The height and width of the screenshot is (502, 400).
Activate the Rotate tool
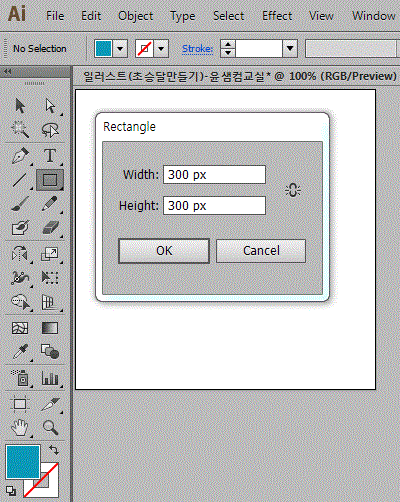(x=20, y=254)
